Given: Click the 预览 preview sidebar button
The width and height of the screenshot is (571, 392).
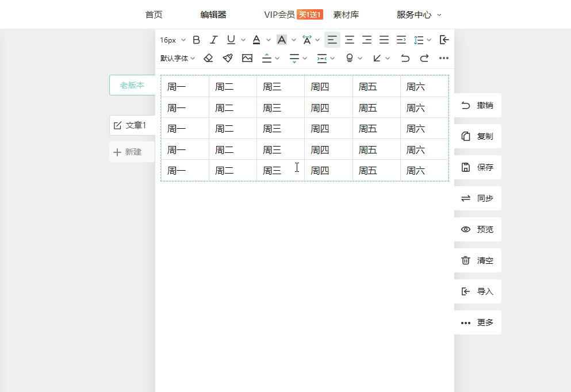Looking at the screenshot, I should coord(477,229).
